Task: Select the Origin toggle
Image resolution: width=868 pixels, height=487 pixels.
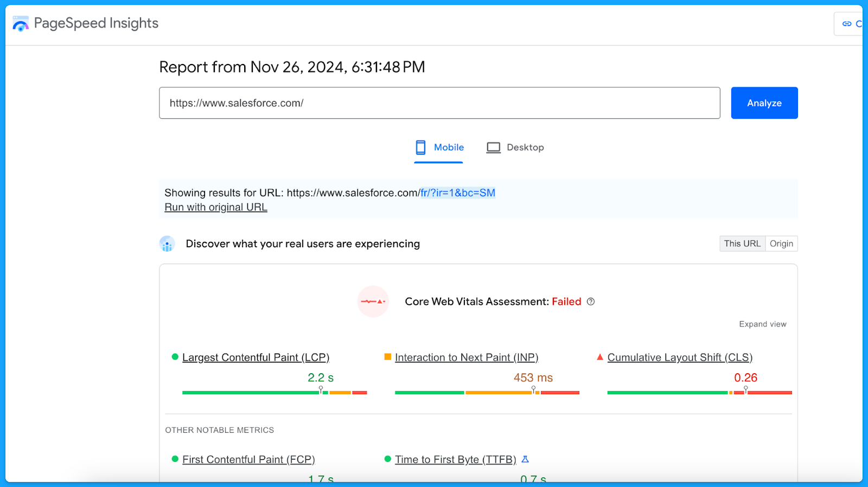Action: [x=781, y=243]
